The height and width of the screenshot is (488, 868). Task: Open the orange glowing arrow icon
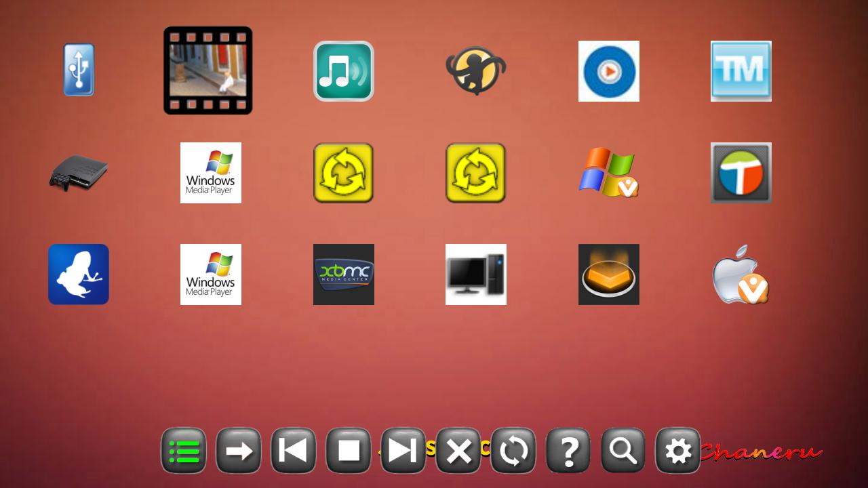(609, 274)
